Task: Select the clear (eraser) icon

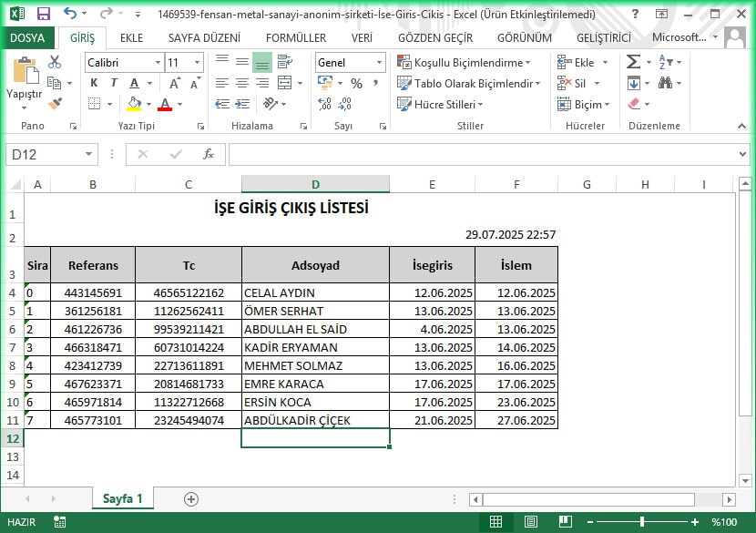Action: (x=635, y=103)
